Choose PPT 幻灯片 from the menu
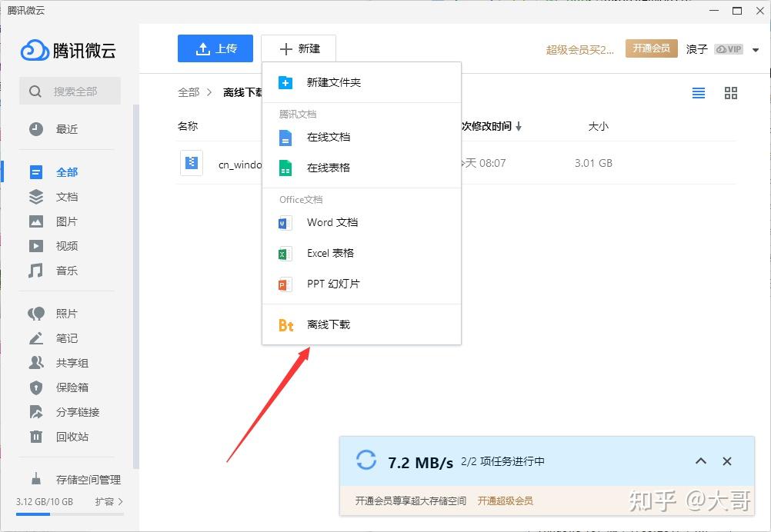Image resolution: width=771 pixels, height=532 pixels. pyautogui.click(x=362, y=284)
